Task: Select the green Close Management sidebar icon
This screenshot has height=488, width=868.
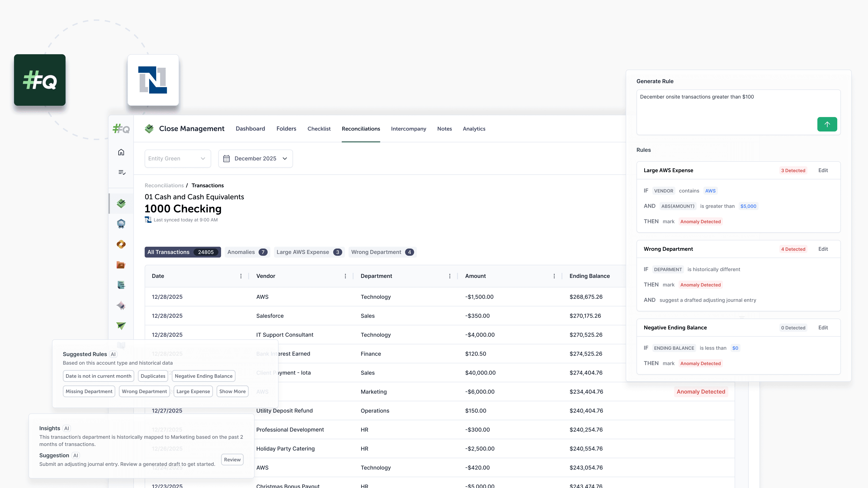Action: (x=121, y=203)
